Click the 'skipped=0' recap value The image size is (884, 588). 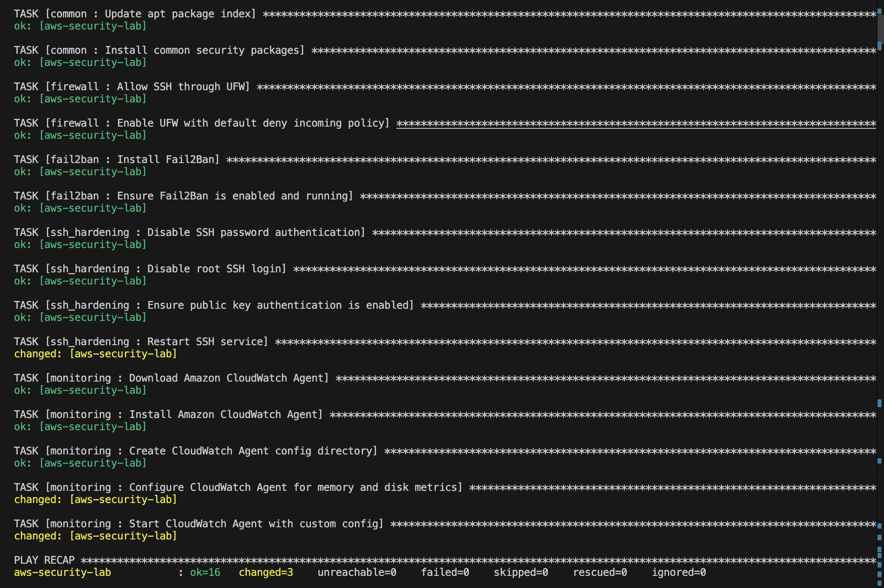click(521, 572)
